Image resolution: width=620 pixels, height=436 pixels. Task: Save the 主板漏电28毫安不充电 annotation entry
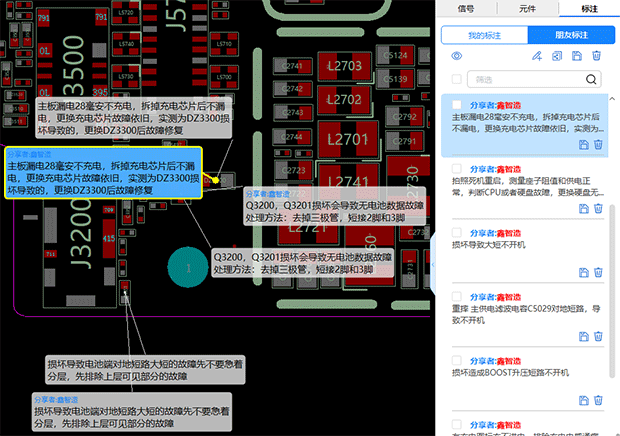[584, 145]
